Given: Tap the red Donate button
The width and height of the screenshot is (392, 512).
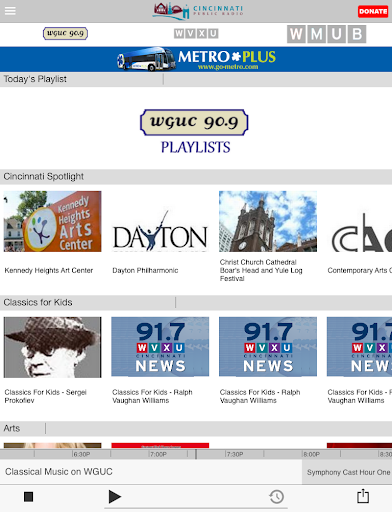Looking at the screenshot, I should (x=373, y=11).
